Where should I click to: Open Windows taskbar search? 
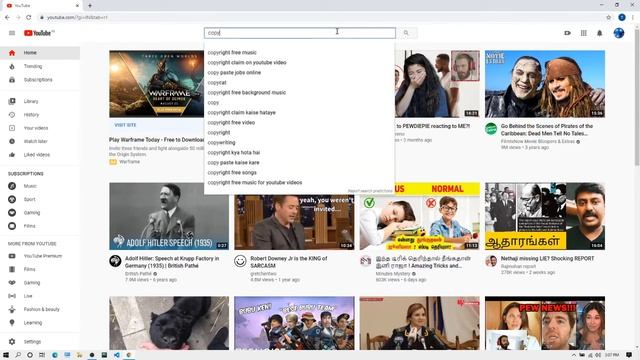[18, 355]
